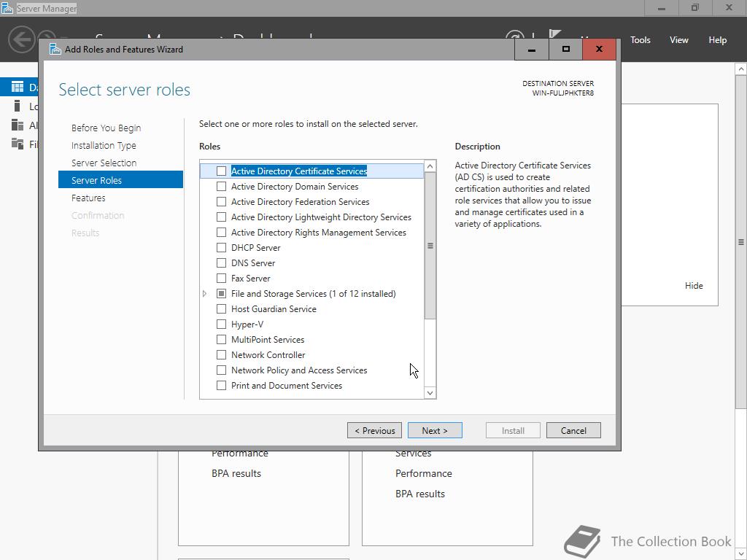Click the Cancel button in wizard
This screenshot has width=747, height=560.
click(x=573, y=430)
